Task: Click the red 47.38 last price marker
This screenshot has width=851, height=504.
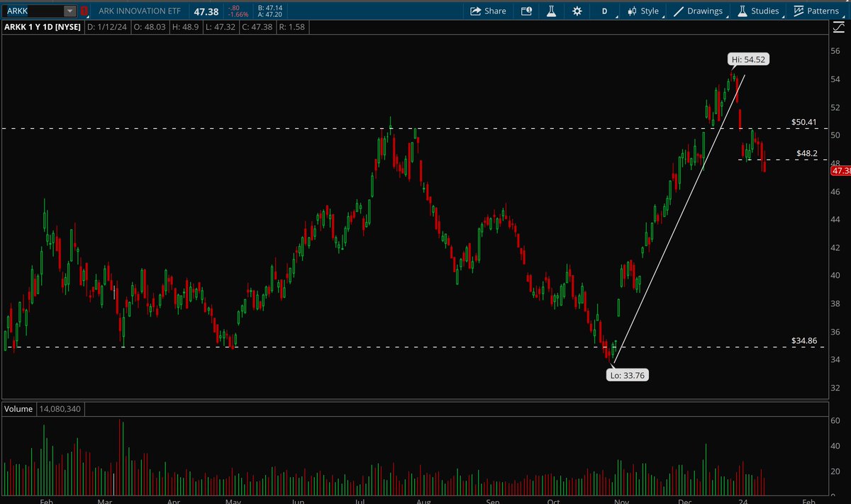Action: 840,171
